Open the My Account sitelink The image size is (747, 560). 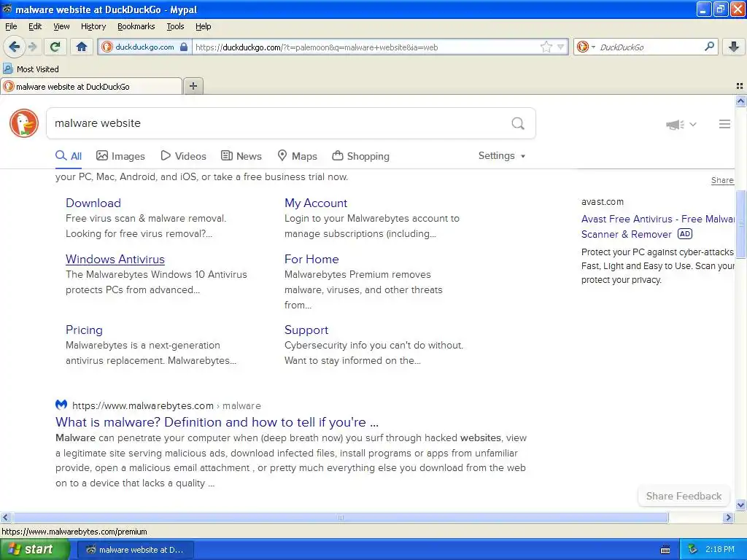(316, 203)
